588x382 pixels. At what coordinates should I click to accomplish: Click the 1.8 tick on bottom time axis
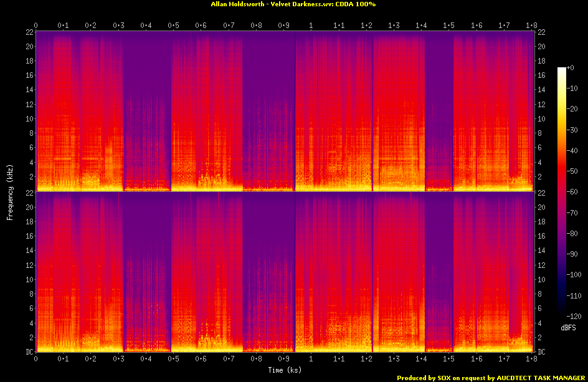[531, 360]
